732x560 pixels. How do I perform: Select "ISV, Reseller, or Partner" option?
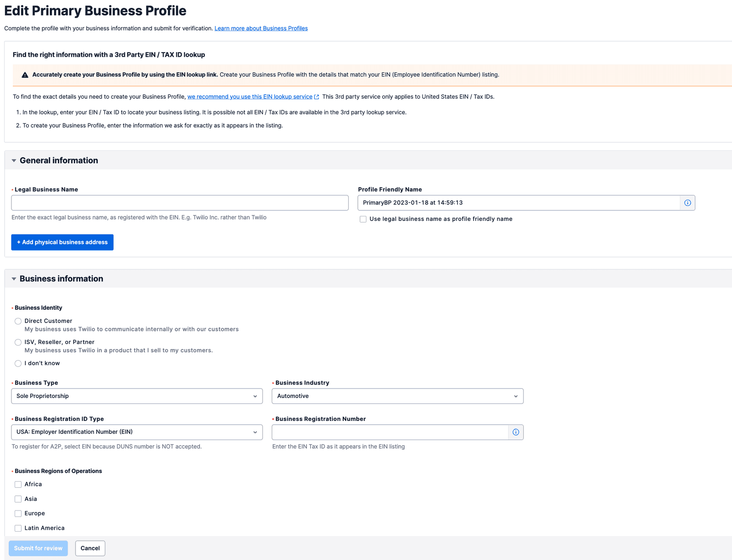18,342
